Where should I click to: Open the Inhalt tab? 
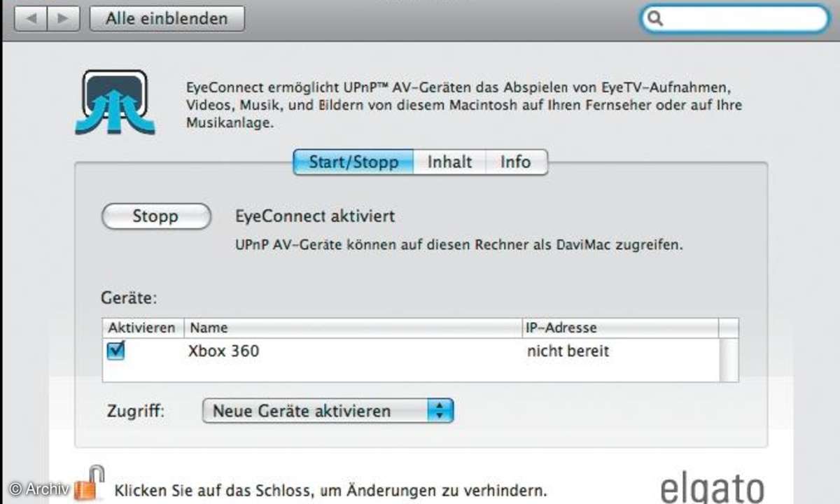(x=449, y=162)
